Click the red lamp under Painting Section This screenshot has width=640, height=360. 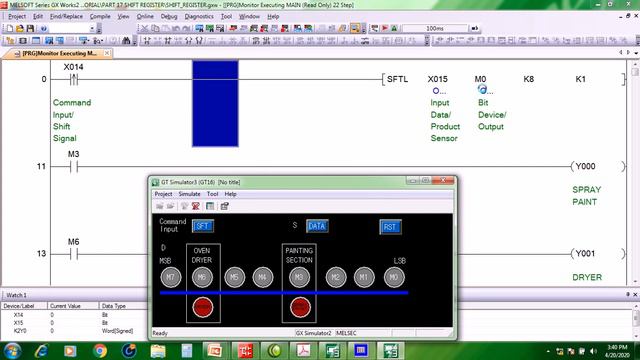[x=300, y=307]
